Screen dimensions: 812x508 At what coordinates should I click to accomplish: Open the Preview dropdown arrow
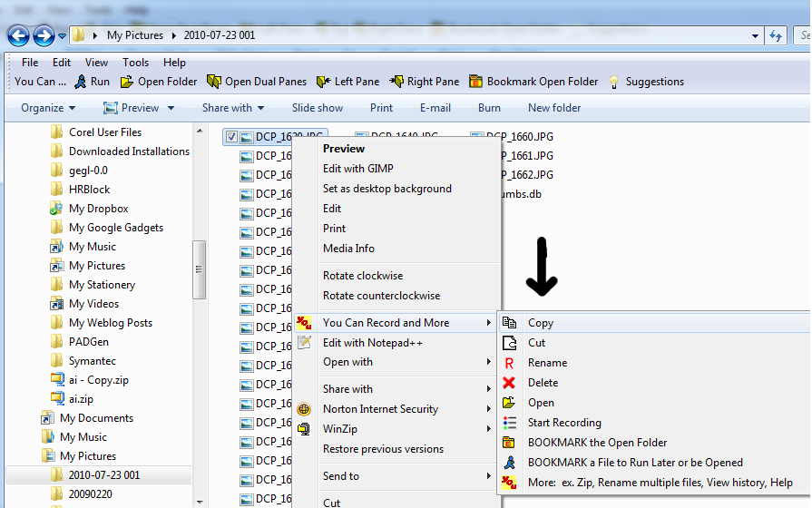[171, 108]
